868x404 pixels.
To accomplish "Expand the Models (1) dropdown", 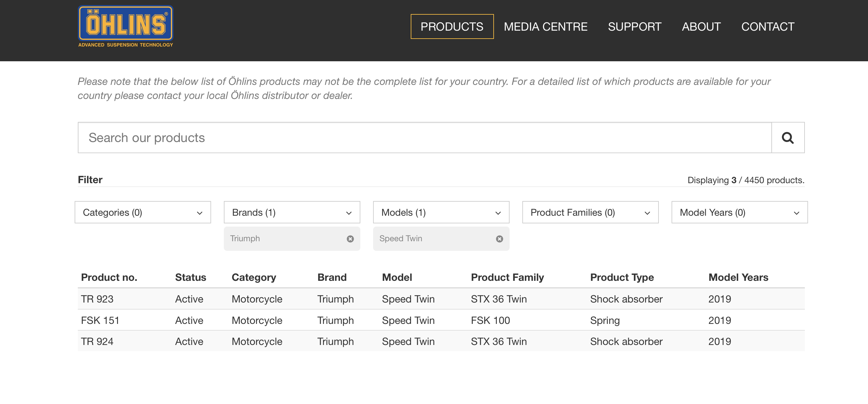I will pos(441,213).
